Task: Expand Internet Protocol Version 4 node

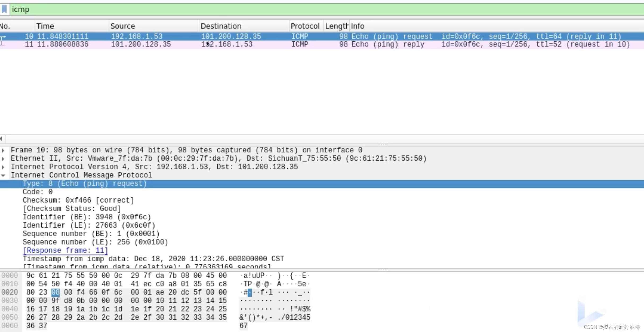Action: 3,167
